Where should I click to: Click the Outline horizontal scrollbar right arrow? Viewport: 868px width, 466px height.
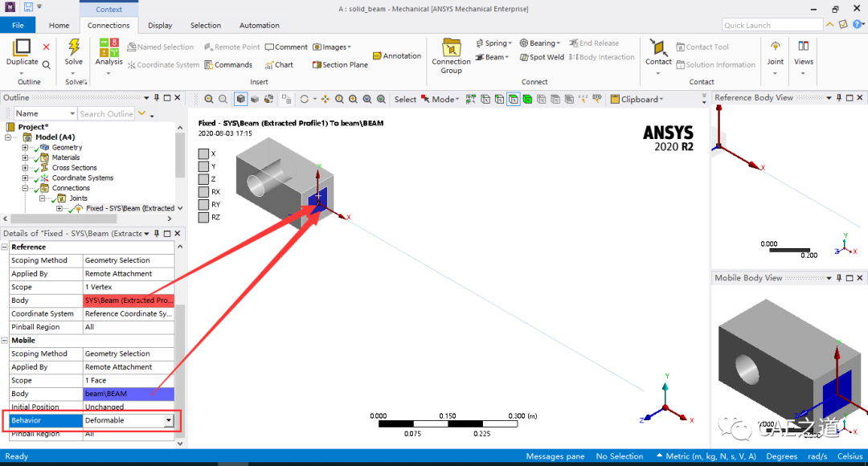170,219
